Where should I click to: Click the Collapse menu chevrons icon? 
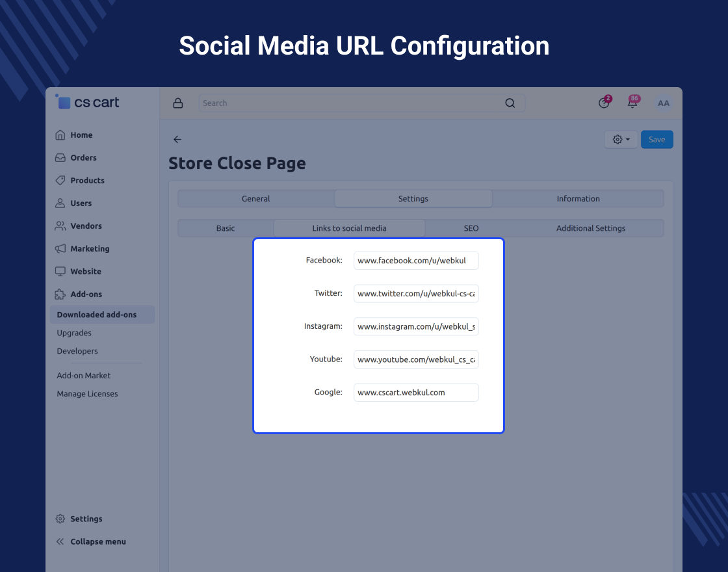click(x=60, y=541)
